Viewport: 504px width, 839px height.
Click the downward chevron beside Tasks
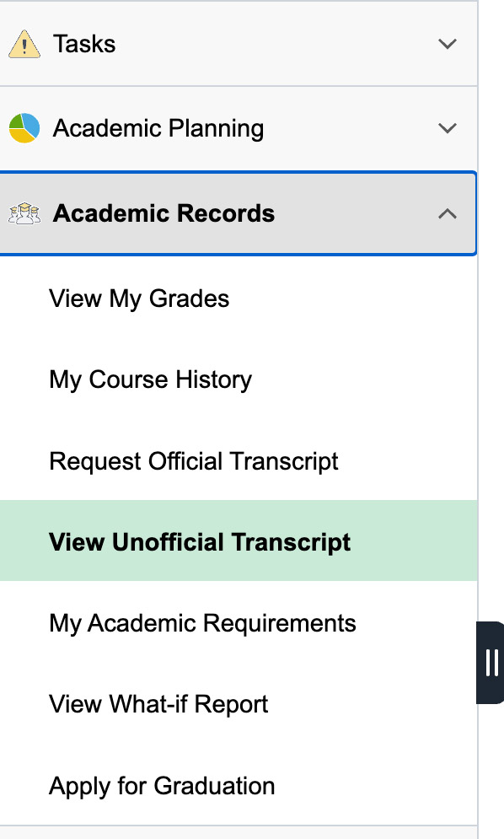click(448, 43)
